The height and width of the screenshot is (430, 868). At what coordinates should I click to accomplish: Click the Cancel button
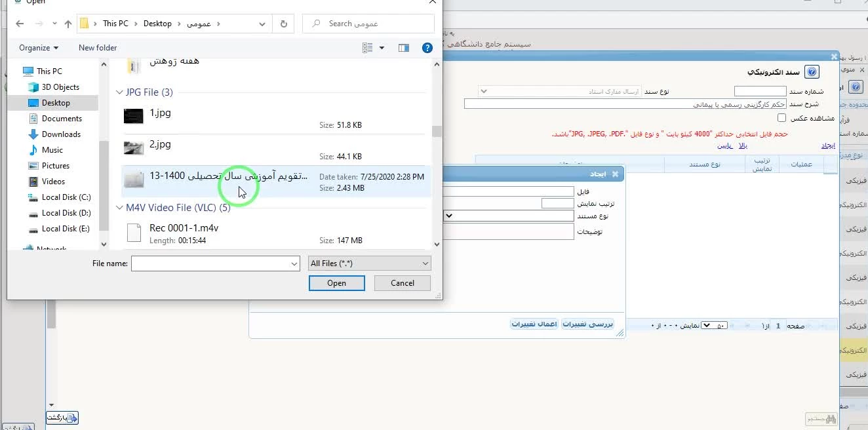[402, 283]
